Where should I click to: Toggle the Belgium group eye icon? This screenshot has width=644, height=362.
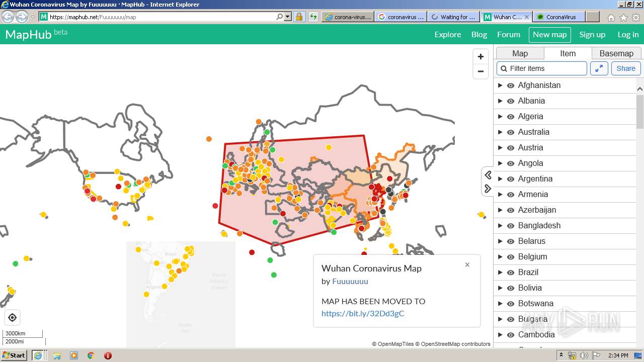click(511, 257)
